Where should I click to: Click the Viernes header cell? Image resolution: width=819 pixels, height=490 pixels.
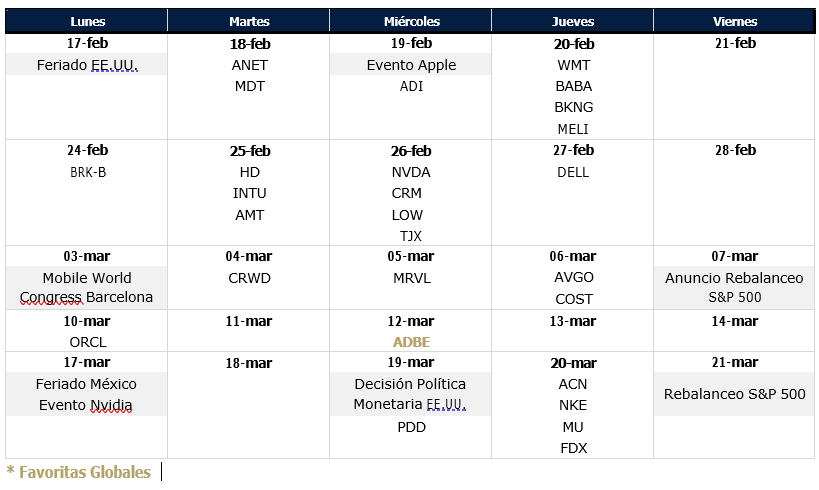click(x=734, y=21)
